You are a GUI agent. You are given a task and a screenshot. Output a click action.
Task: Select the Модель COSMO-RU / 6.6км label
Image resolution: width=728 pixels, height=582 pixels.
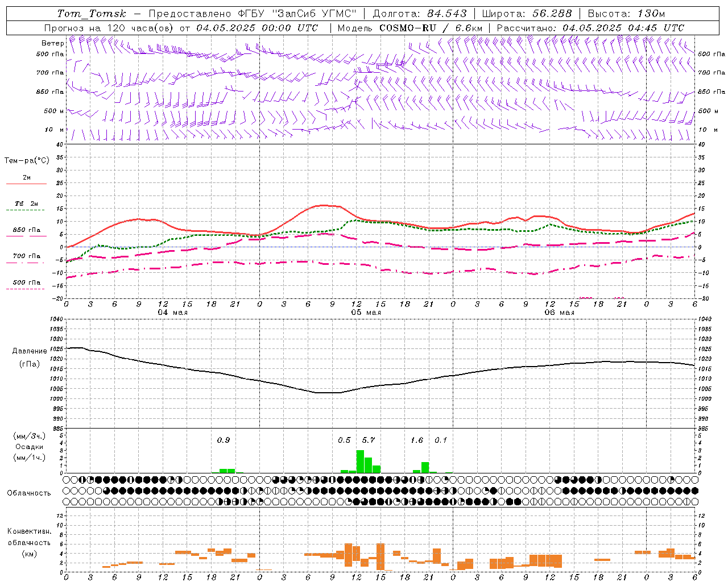click(410, 28)
